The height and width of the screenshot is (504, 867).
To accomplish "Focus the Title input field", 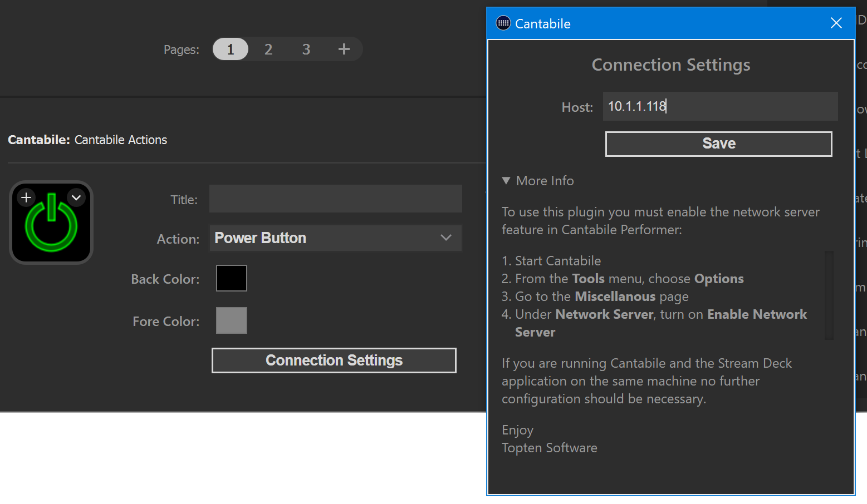I will click(336, 199).
